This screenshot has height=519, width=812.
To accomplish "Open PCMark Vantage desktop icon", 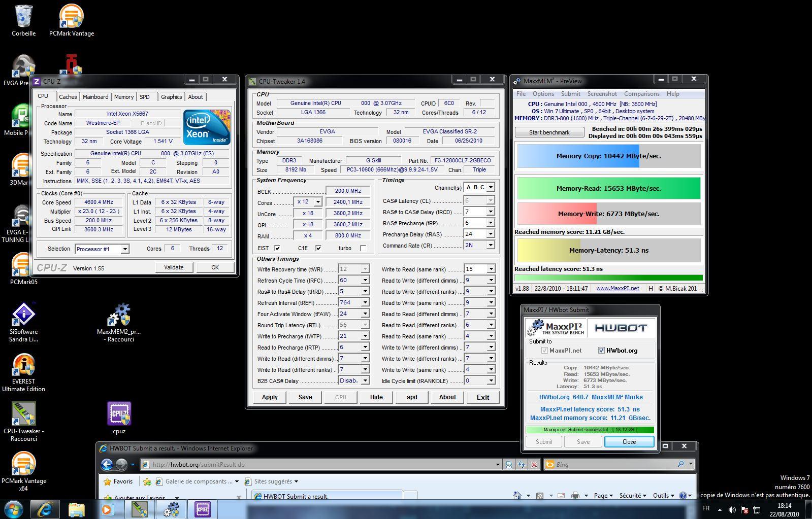I will coord(71,20).
